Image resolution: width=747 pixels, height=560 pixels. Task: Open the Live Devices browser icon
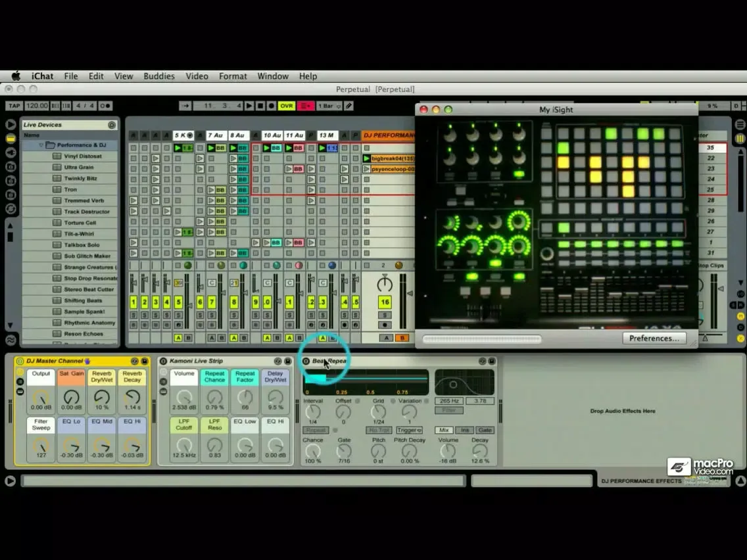coord(11,139)
